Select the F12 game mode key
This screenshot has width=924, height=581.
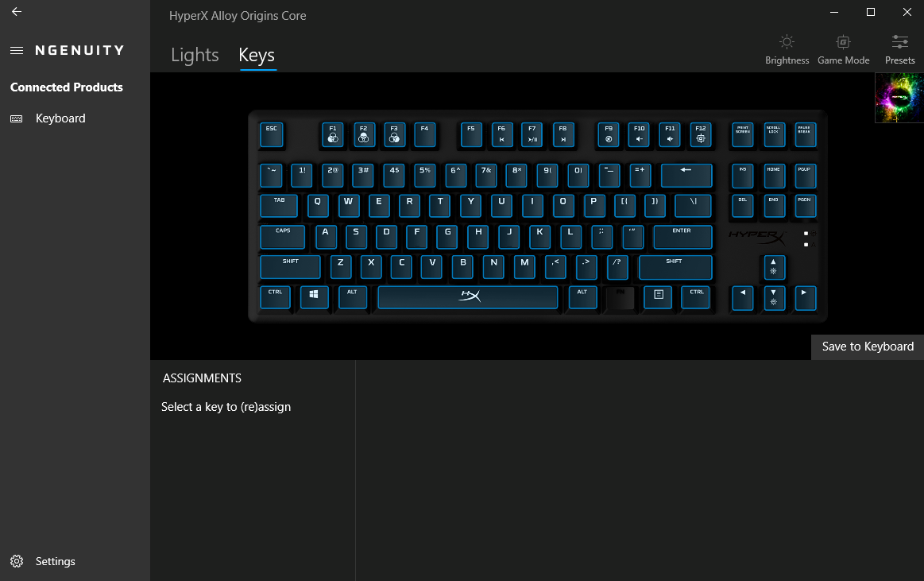pyautogui.click(x=701, y=135)
